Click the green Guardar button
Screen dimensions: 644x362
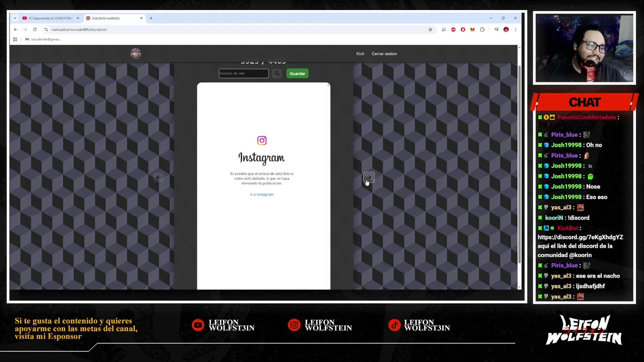(297, 73)
